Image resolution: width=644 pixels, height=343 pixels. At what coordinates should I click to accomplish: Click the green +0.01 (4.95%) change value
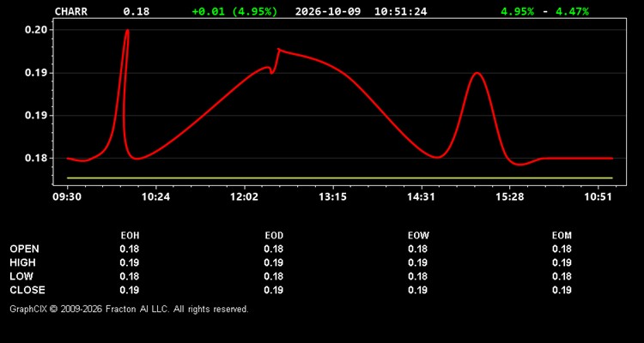234,11
